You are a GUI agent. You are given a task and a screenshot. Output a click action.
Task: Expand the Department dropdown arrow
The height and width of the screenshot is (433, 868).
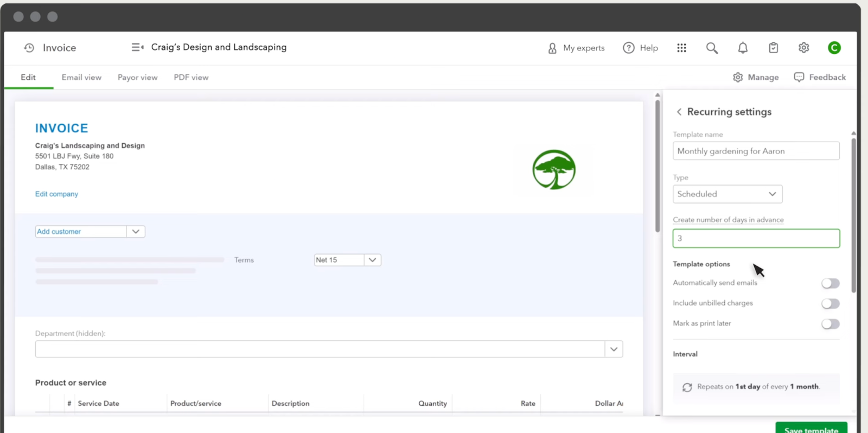click(x=614, y=349)
